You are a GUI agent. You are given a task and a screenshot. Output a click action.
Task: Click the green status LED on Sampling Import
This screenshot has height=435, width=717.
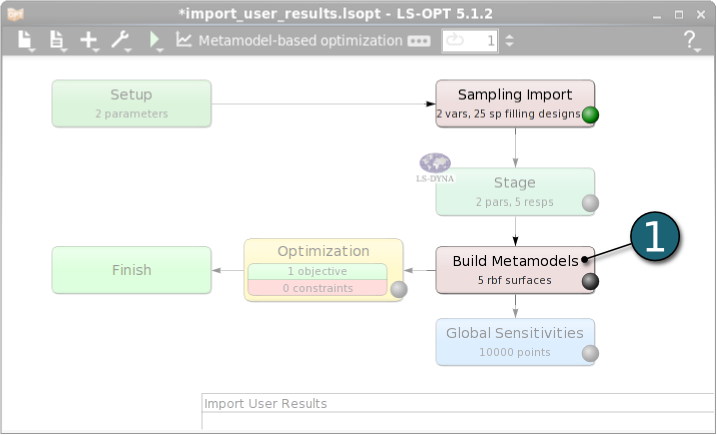590,114
